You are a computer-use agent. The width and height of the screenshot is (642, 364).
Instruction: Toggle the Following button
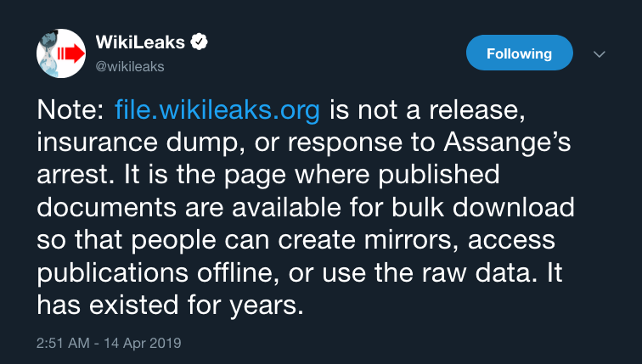(x=519, y=53)
